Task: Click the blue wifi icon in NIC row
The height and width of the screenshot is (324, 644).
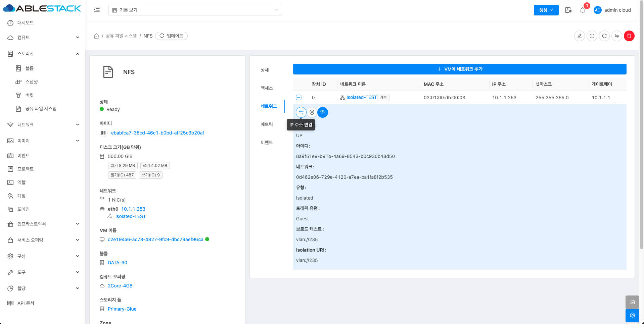Action: pyautogui.click(x=323, y=112)
